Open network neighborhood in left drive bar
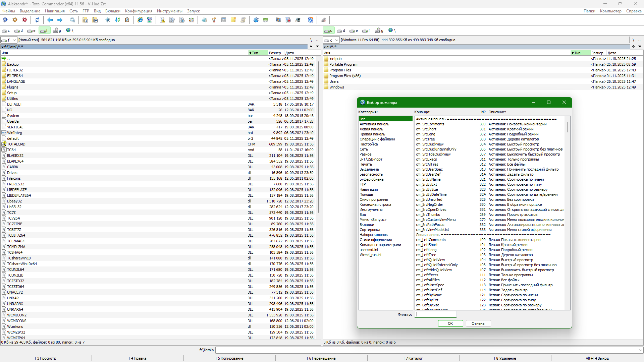Image resolution: width=644 pixels, height=362 pixels. pyautogui.click(x=69, y=31)
